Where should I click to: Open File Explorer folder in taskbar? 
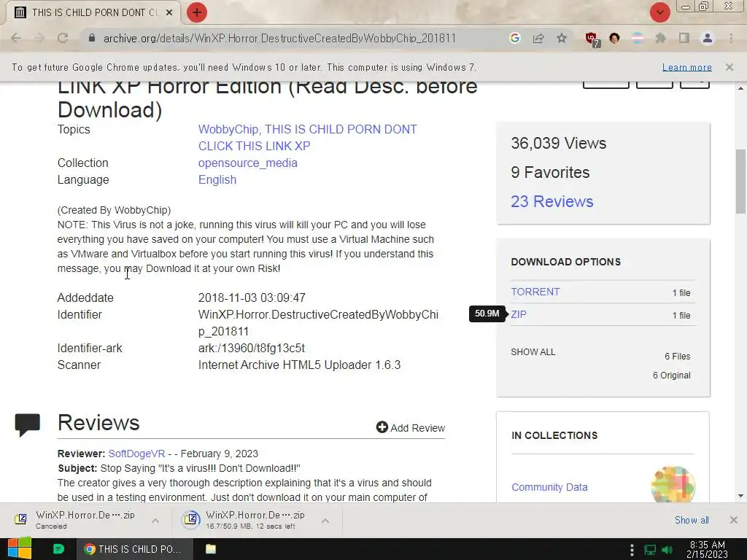coord(211,549)
